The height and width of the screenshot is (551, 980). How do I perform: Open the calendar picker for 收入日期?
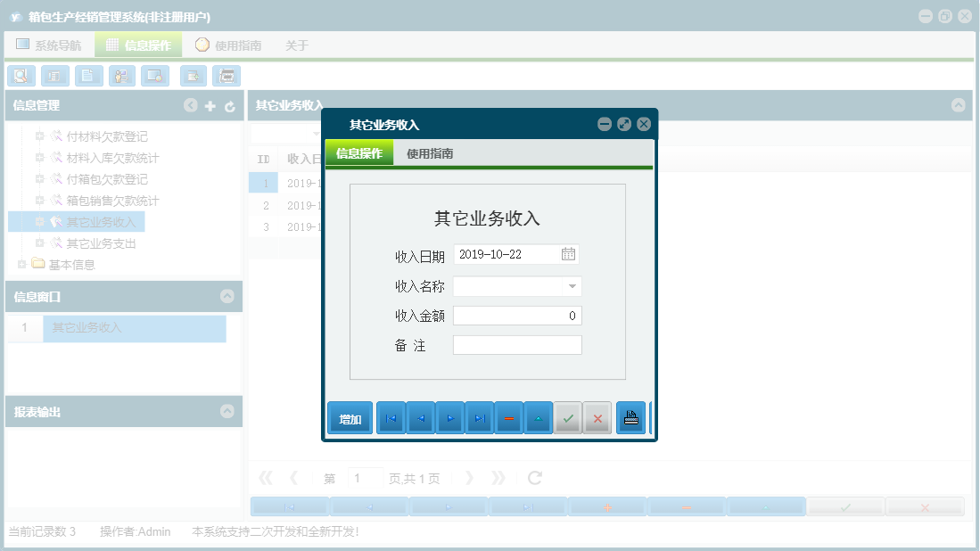[570, 254]
